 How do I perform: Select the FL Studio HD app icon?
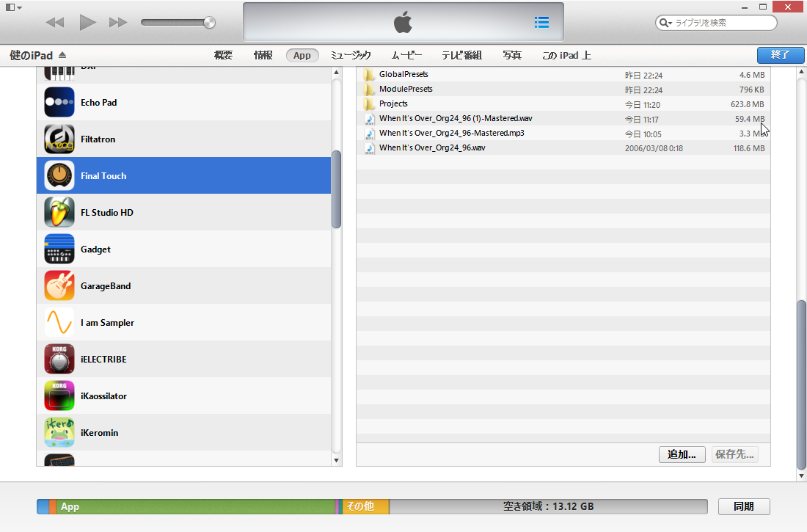tap(59, 212)
